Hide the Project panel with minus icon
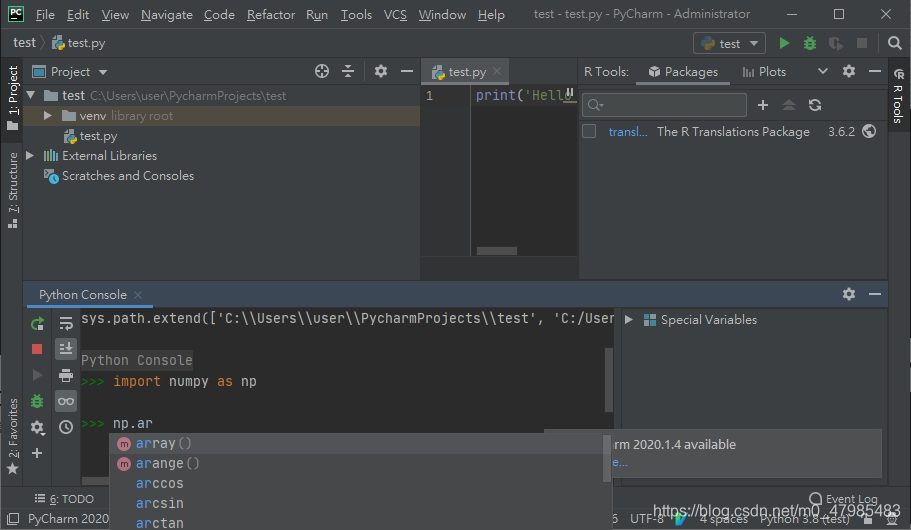The width and height of the screenshot is (911, 530). tap(407, 71)
